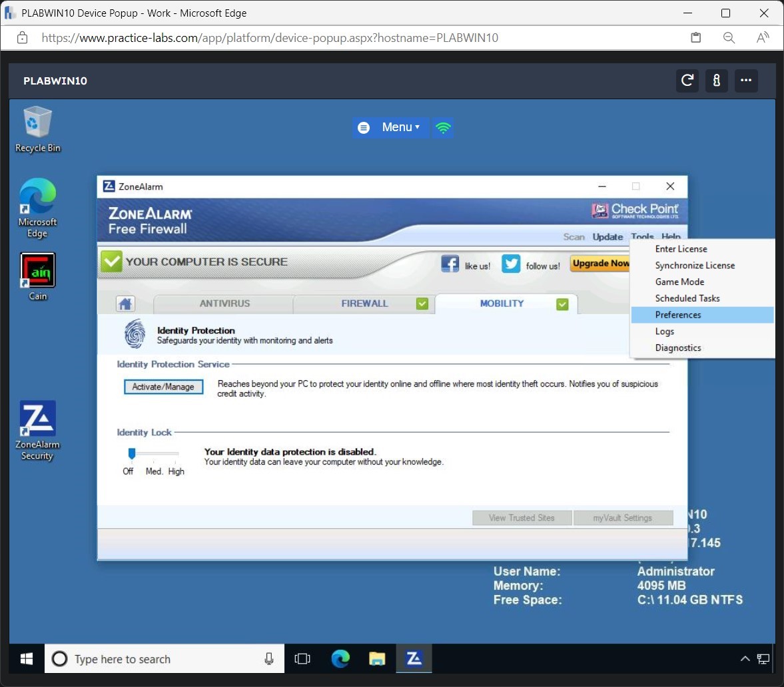Open the Firewall status green checkmark dropdown
Viewport: 784px width, 687px height.
422,304
